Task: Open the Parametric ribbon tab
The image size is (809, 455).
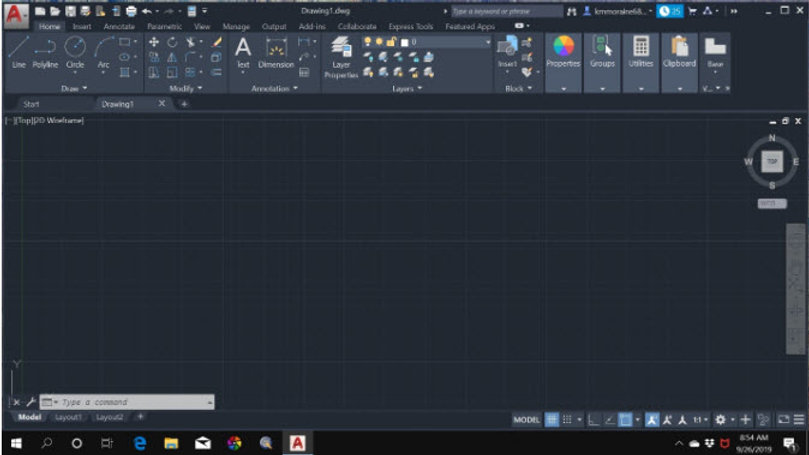Action: pyautogui.click(x=164, y=26)
